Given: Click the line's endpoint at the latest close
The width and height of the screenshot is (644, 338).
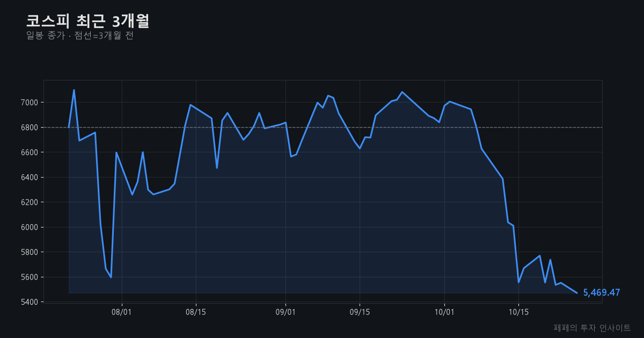Looking at the screenshot, I should [577, 293].
